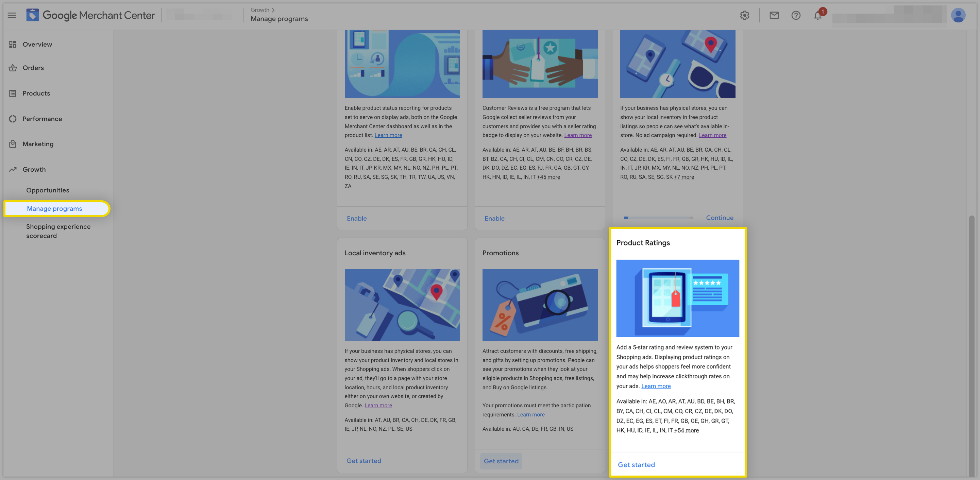Image resolution: width=980 pixels, height=480 pixels.
Task: Open the settings gear icon
Action: pyautogui.click(x=744, y=15)
